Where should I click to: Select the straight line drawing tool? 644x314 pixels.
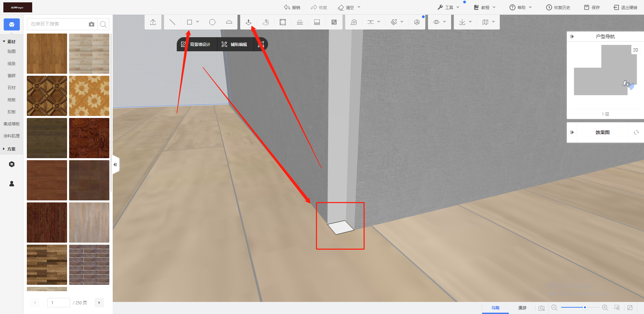tap(172, 22)
